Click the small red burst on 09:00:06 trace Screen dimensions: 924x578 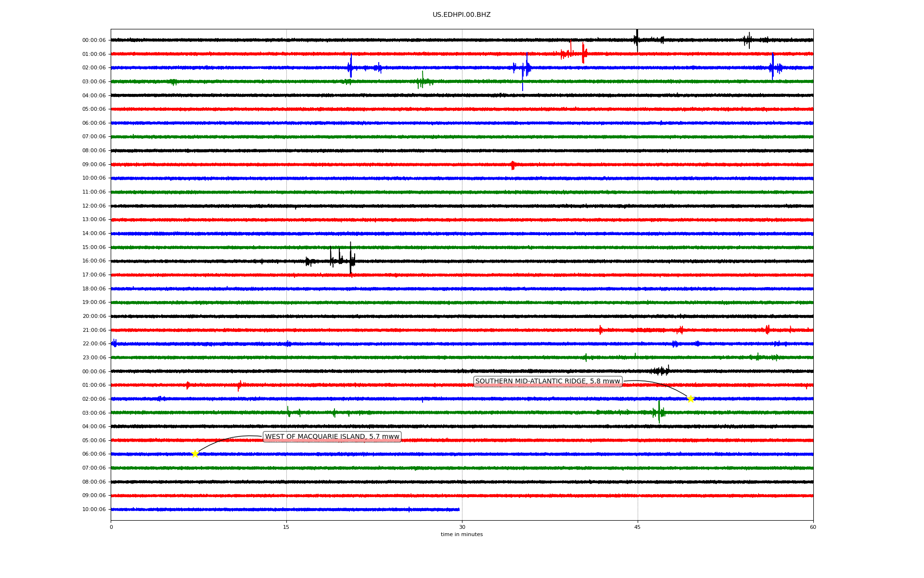[x=513, y=165]
